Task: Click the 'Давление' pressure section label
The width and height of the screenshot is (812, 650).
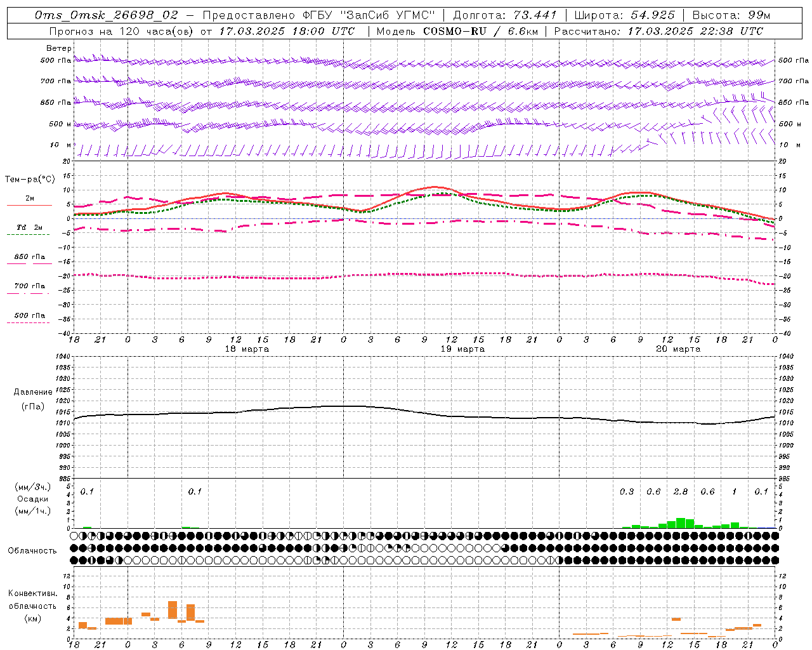Action: (x=33, y=392)
